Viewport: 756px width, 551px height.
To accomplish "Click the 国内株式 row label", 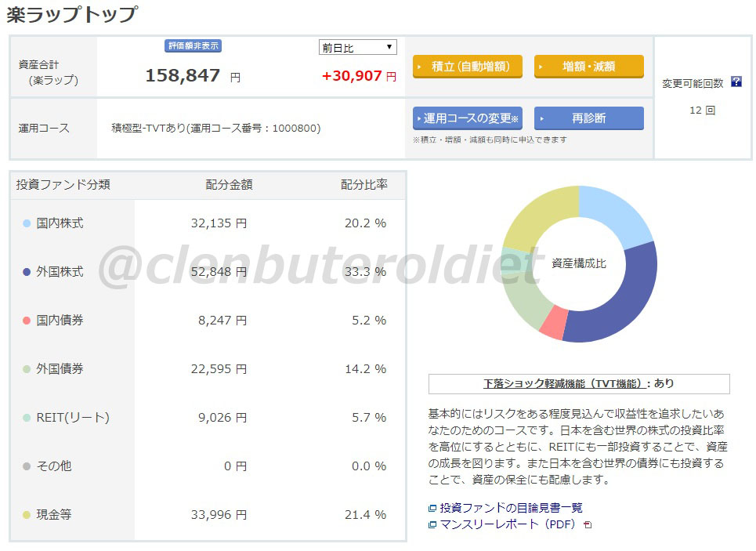I will pyautogui.click(x=60, y=223).
